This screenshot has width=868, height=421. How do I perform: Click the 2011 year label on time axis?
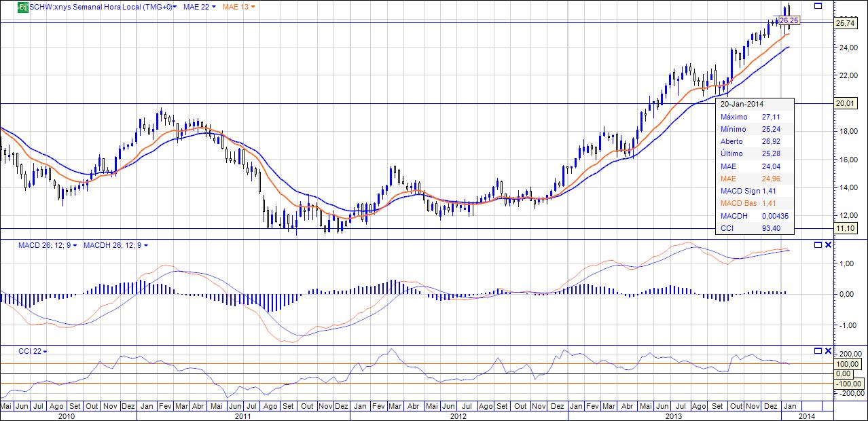point(243,414)
